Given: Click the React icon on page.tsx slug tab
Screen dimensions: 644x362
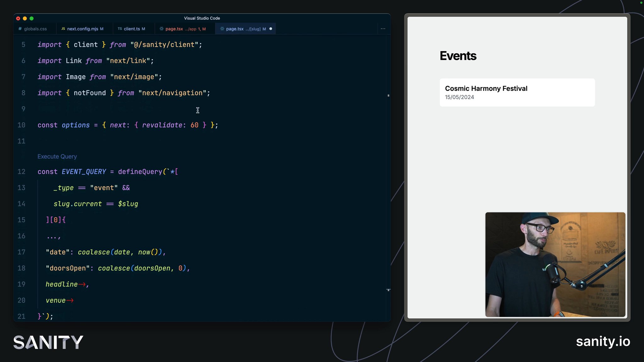Looking at the screenshot, I should (x=222, y=29).
